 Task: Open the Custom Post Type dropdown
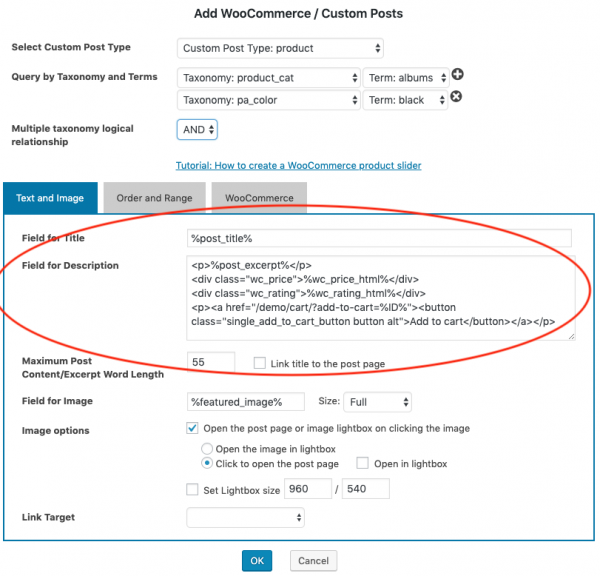point(280,48)
